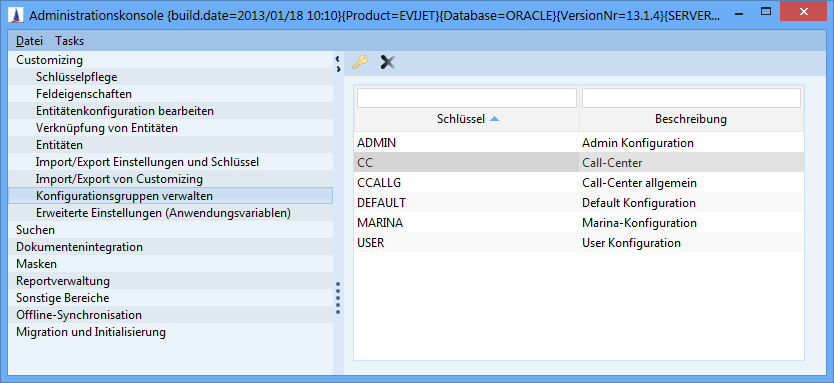Expand Migration und Initialisierung section

point(171,332)
